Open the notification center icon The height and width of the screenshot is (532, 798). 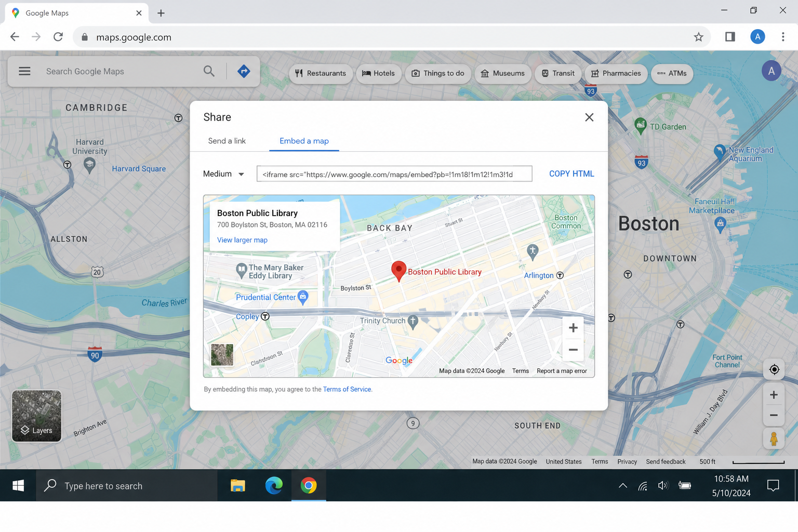773,486
